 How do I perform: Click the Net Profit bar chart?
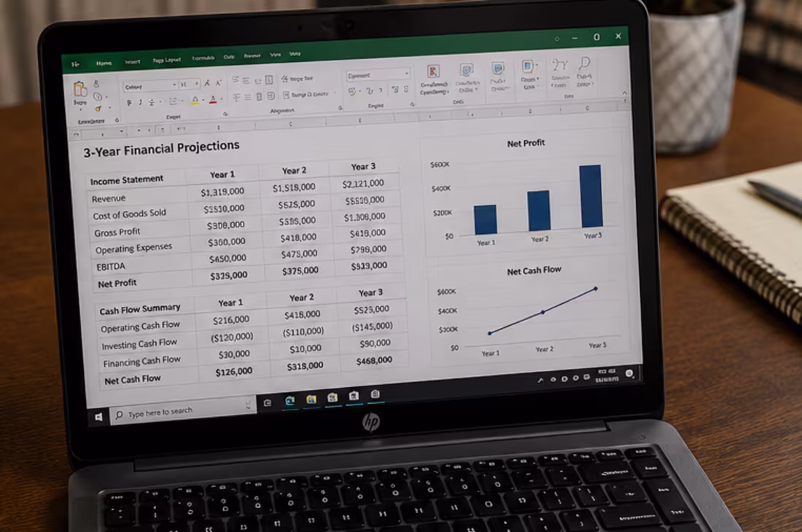click(526, 195)
